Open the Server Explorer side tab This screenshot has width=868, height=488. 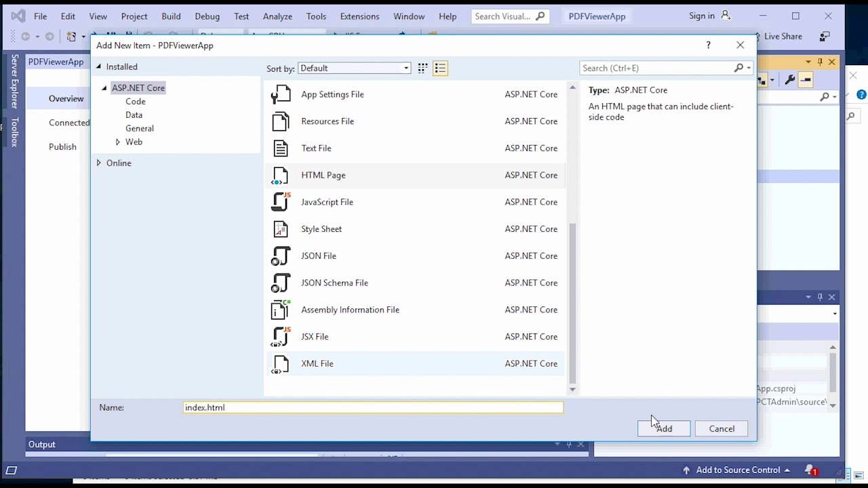click(14, 82)
